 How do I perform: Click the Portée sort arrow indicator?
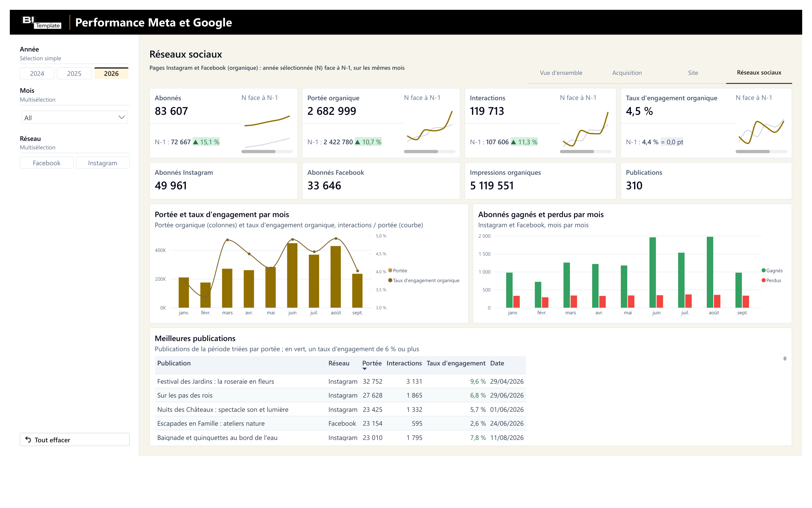click(364, 369)
